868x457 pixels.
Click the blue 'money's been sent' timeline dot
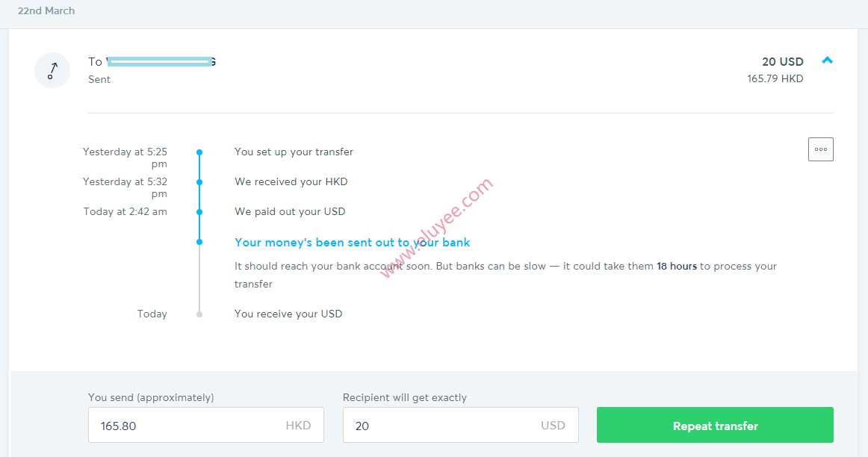[x=199, y=242]
